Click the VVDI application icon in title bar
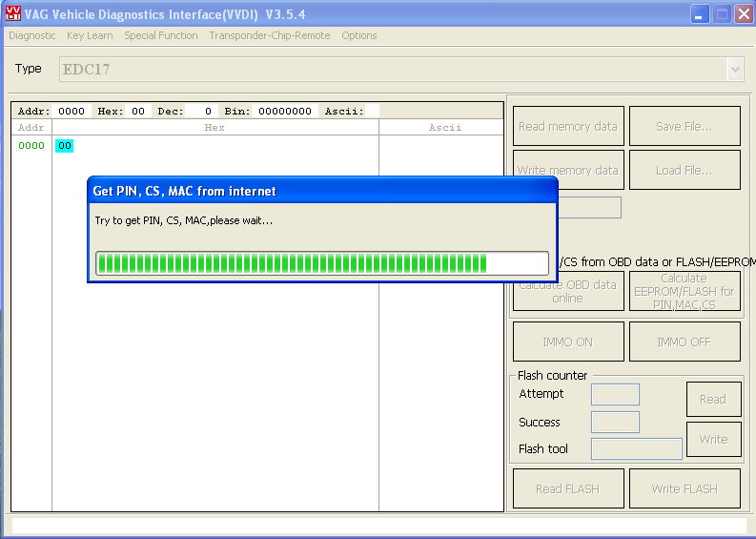 [13, 13]
